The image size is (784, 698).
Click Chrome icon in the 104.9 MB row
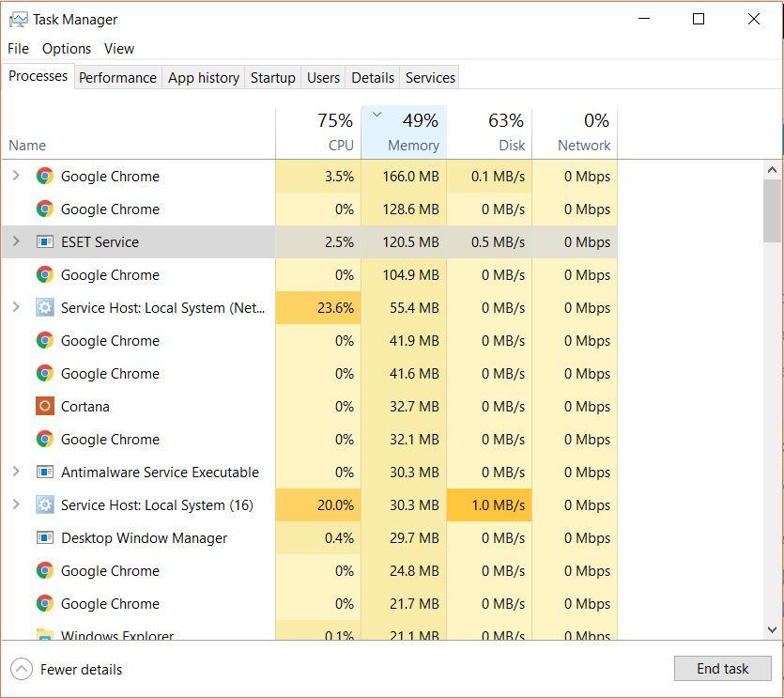45,274
